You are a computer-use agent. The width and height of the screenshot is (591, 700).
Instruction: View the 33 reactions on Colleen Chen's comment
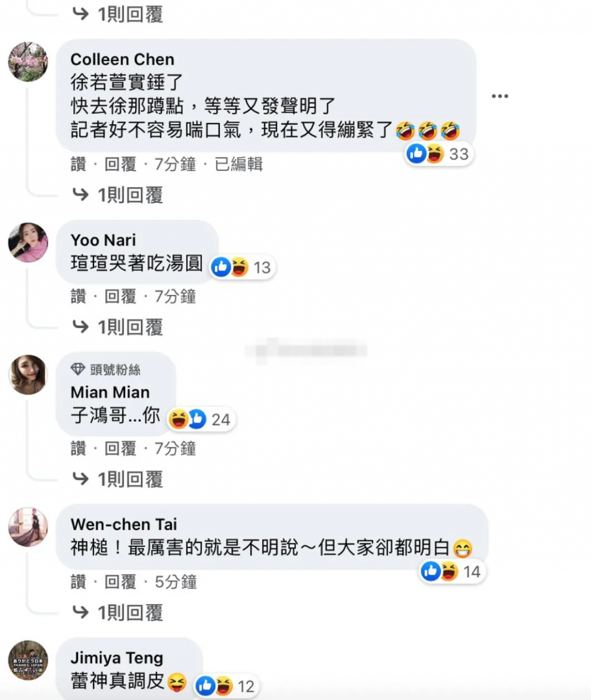pos(439,154)
